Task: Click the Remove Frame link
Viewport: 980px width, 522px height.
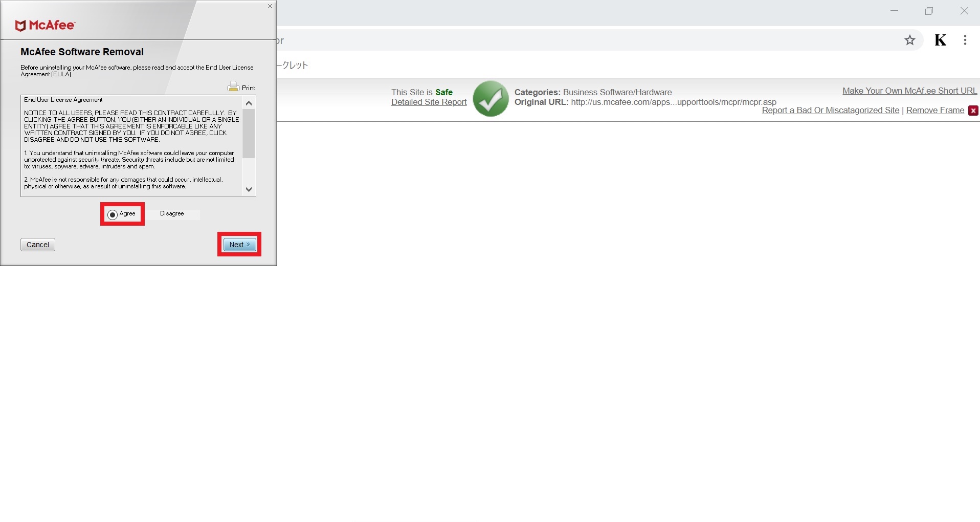Action: (935, 110)
